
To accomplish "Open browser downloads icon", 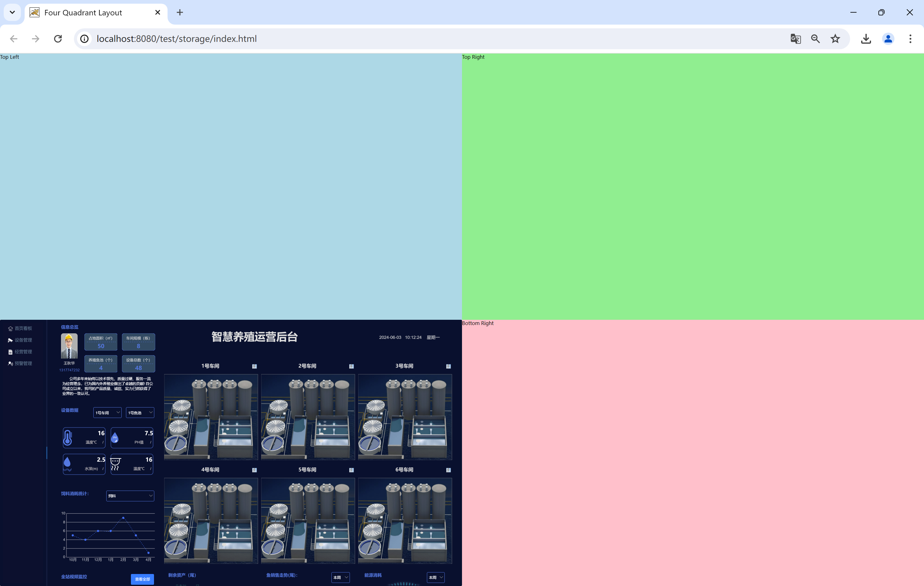I will click(x=866, y=39).
